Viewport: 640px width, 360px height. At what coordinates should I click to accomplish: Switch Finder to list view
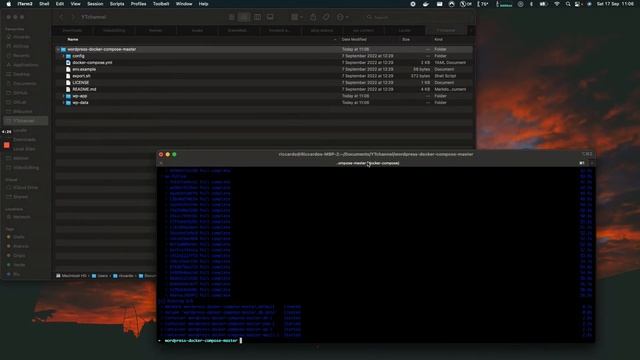click(244, 17)
